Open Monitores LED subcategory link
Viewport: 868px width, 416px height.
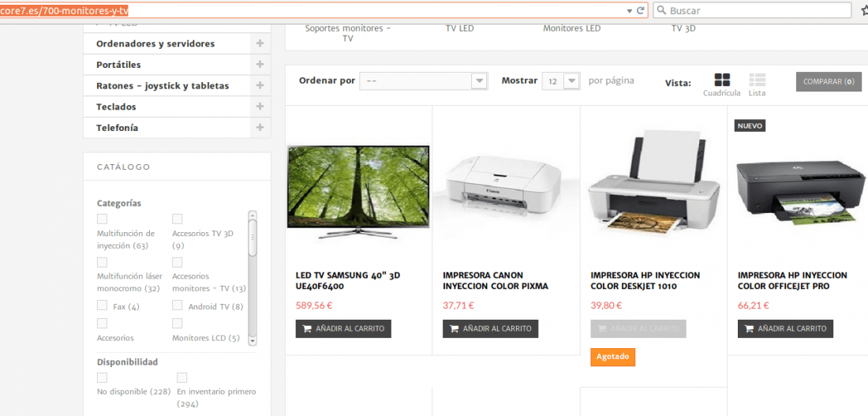coord(572,28)
